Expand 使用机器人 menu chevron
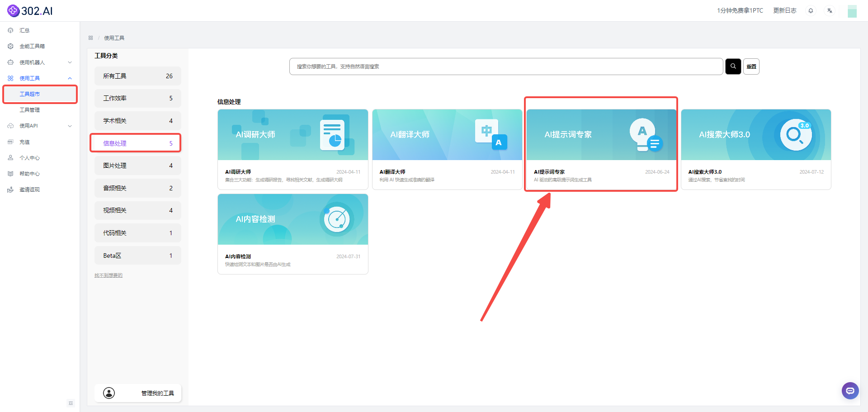Viewport: 868px width, 412px height. pos(70,62)
